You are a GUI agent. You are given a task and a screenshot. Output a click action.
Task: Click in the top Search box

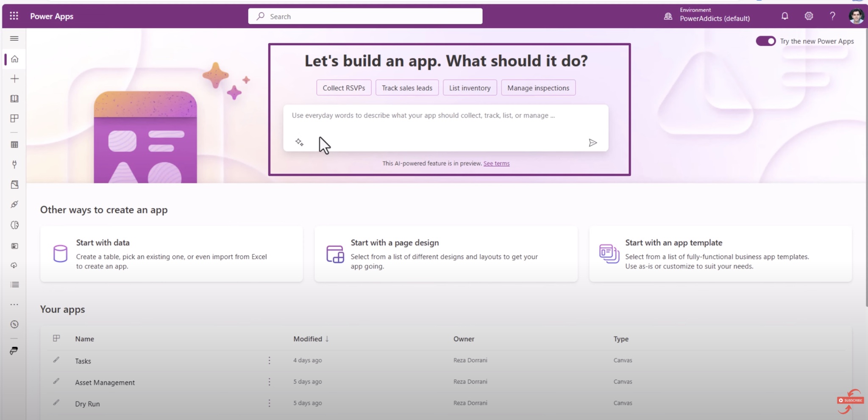365,16
